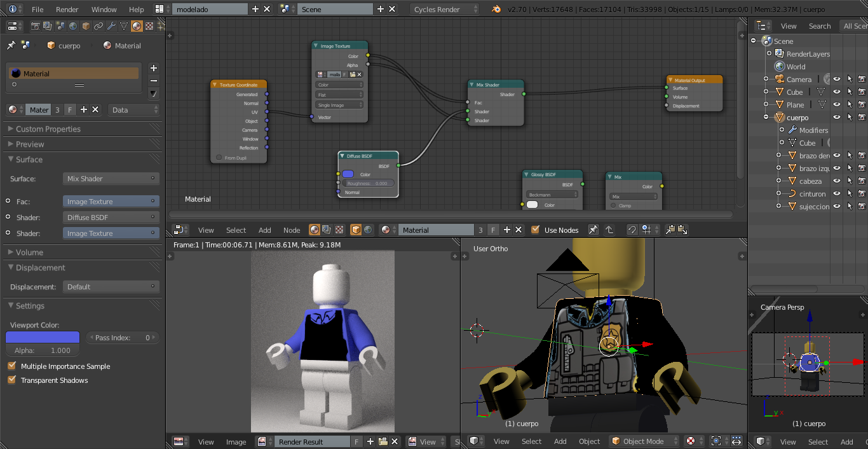This screenshot has height=449, width=868.
Task: Open the Modifiers wrench properties tab
Action: click(x=111, y=26)
